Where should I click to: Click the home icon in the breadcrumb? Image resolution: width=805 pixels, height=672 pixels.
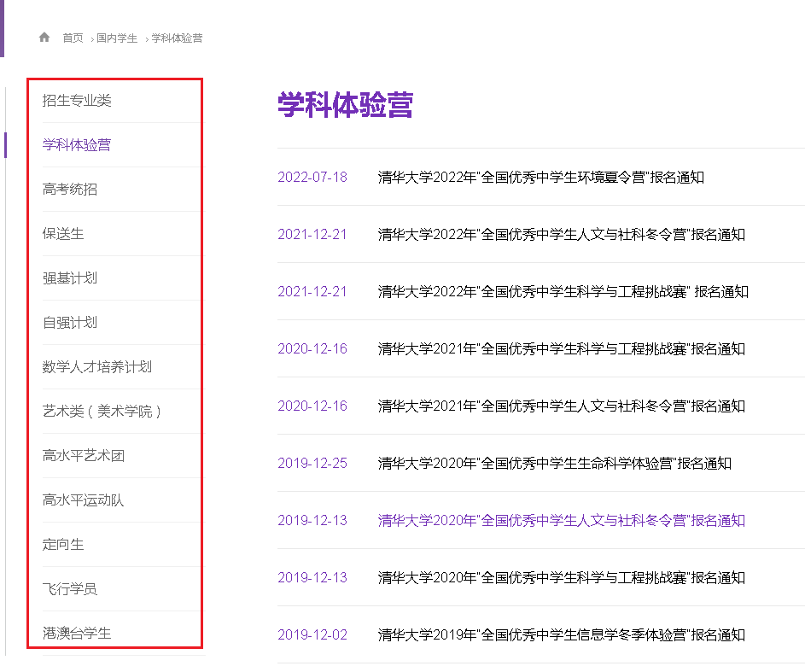[44, 38]
